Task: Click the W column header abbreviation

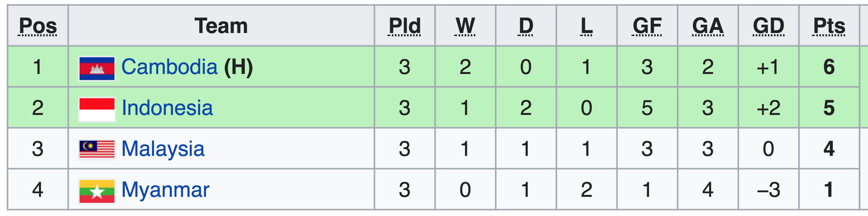Action: click(465, 26)
